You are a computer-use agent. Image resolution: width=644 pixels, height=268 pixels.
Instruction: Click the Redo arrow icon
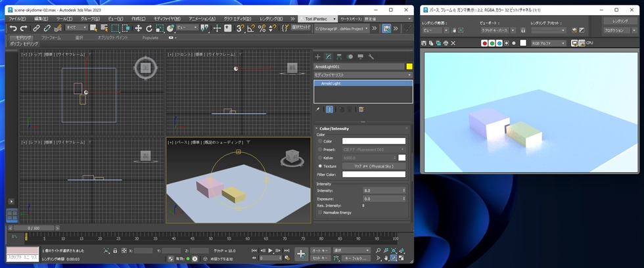[x=24, y=28]
